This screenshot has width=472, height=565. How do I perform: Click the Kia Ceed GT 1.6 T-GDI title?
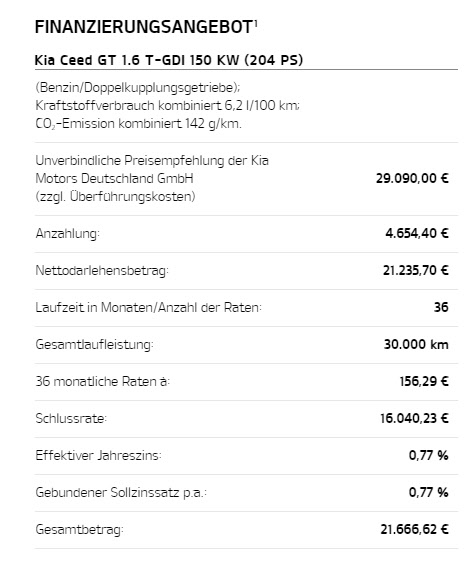pyautogui.click(x=169, y=60)
